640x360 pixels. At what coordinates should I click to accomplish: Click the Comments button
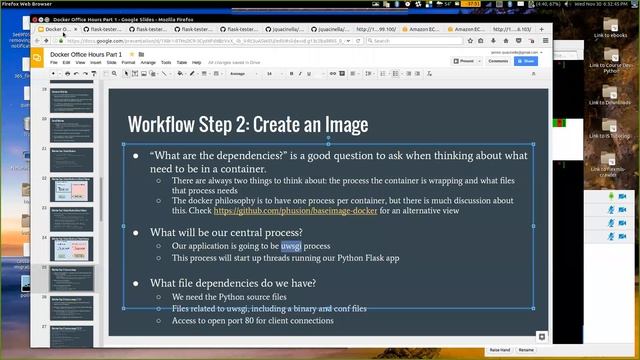click(x=498, y=61)
